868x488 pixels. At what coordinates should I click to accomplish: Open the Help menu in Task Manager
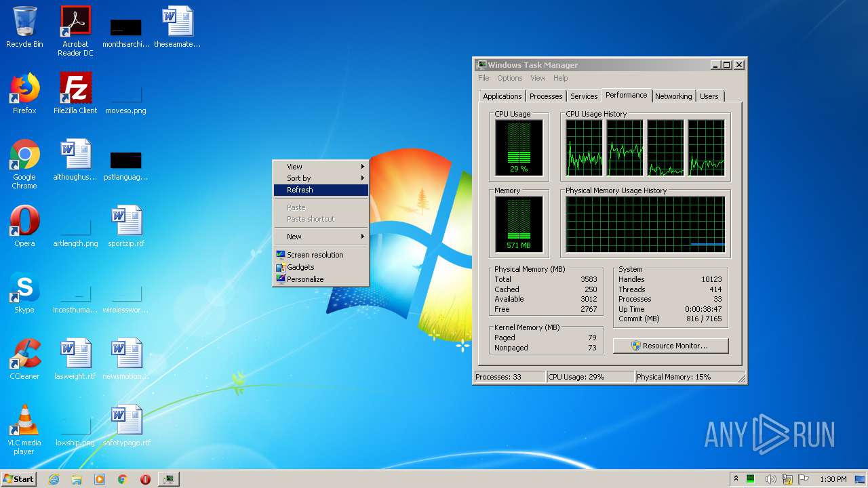click(560, 78)
